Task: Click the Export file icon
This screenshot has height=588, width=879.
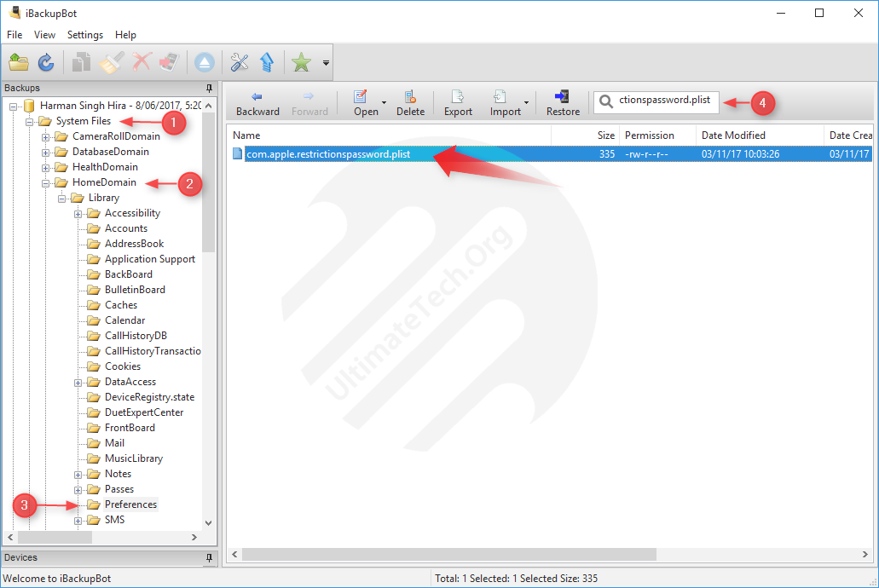Action: (x=458, y=103)
